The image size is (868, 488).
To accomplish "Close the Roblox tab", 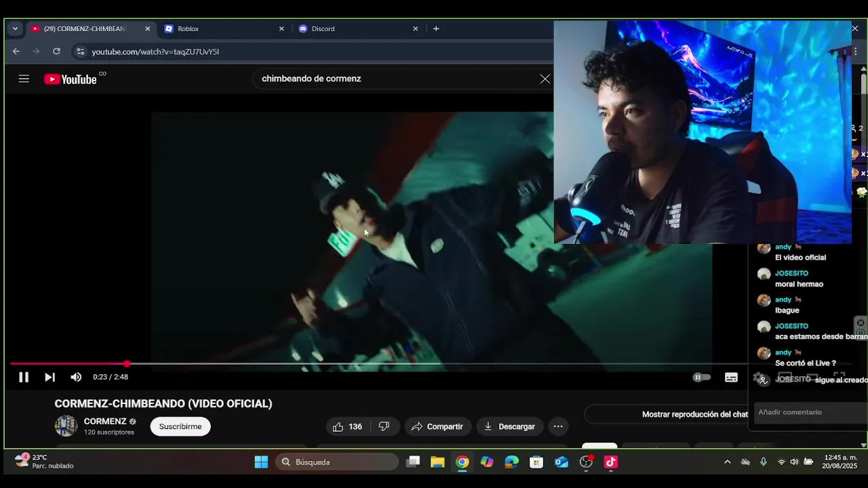I will [281, 28].
